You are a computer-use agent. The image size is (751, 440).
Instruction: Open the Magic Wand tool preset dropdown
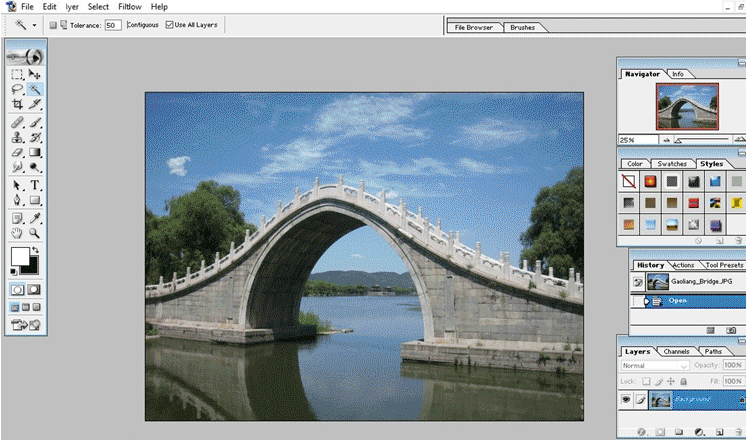pyautogui.click(x=34, y=25)
